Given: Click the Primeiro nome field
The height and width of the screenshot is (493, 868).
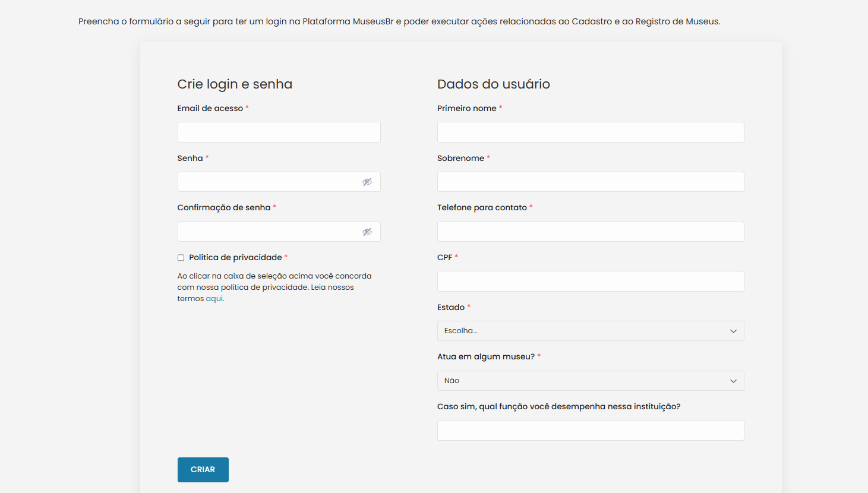Looking at the screenshot, I should (590, 132).
